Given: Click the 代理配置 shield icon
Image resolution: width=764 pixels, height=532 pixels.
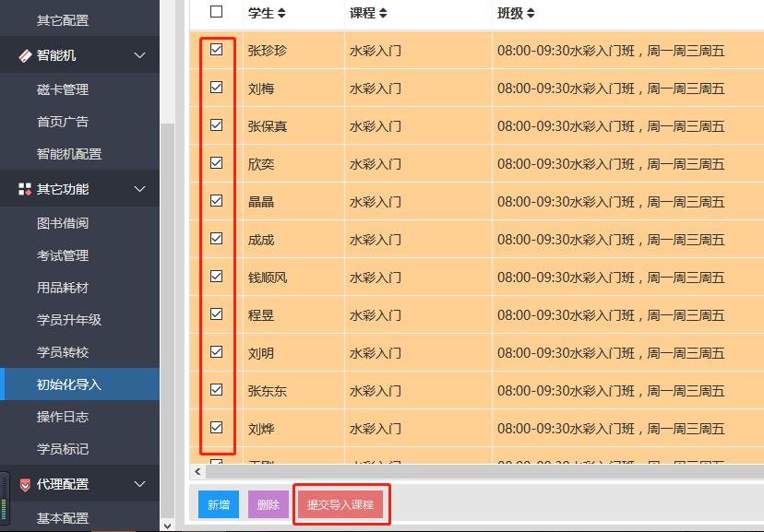Looking at the screenshot, I should click(25, 485).
